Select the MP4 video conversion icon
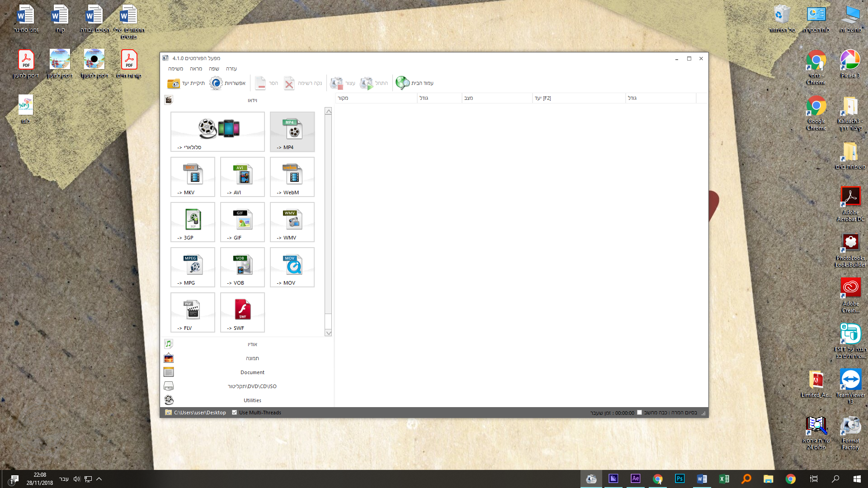 point(292,131)
